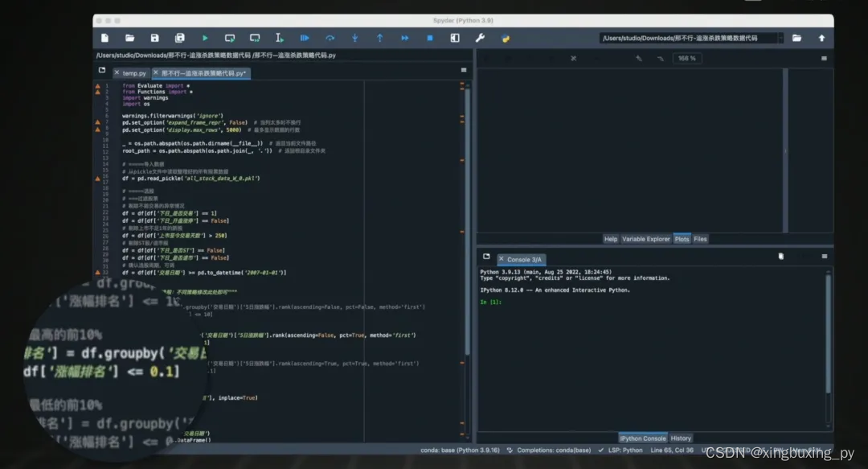Run the current cell
The width and height of the screenshot is (868, 469).
coord(230,38)
